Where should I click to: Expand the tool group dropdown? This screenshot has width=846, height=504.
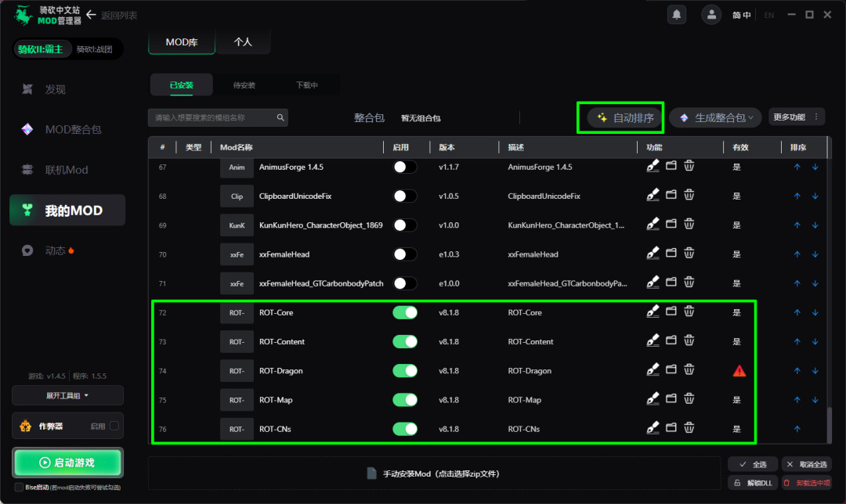67,396
